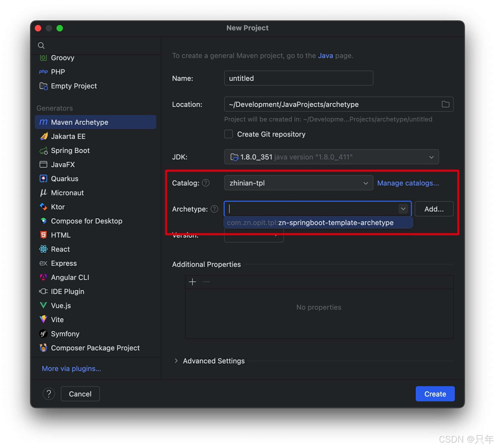
Task: Click the Jakarta EE sail icon
Action: (x=43, y=136)
